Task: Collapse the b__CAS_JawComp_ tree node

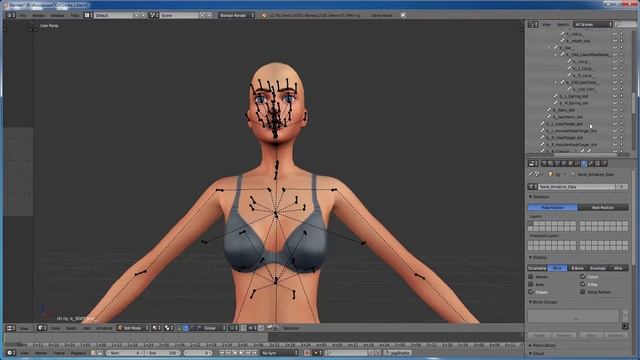Action: click(x=556, y=82)
